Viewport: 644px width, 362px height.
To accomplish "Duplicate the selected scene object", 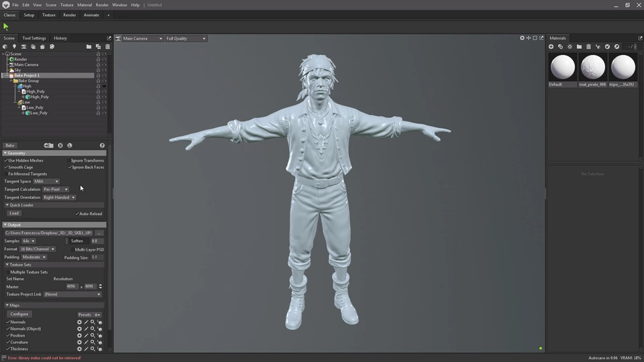I will [98, 47].
